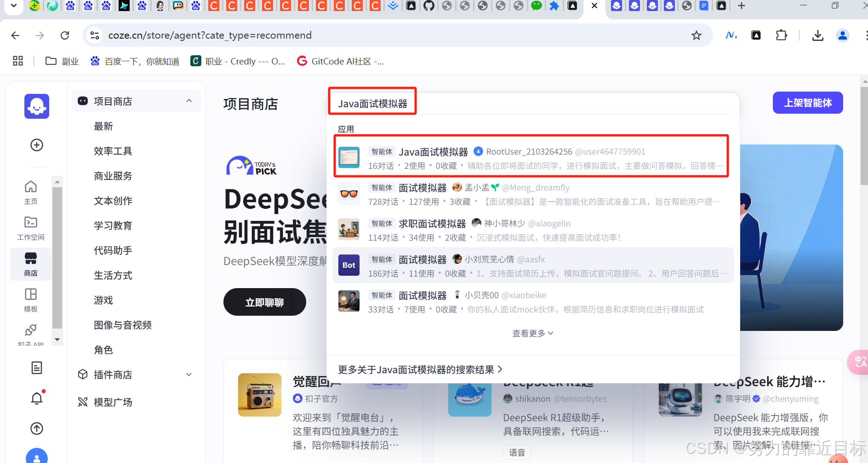Click the 觉醒电台 radio thumbnail
Viewport: 868px width, 463px height.
point(260,395)
